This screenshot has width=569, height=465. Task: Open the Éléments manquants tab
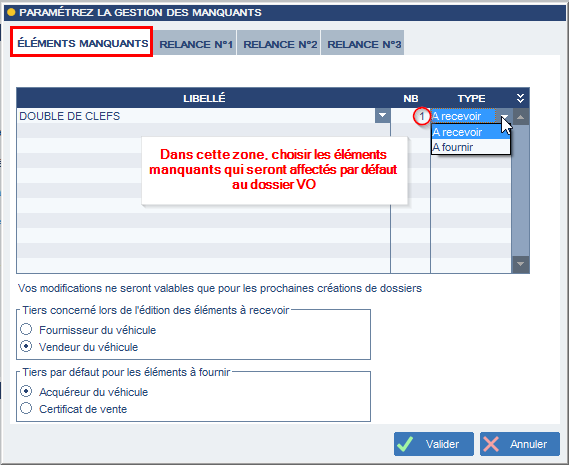82,42
